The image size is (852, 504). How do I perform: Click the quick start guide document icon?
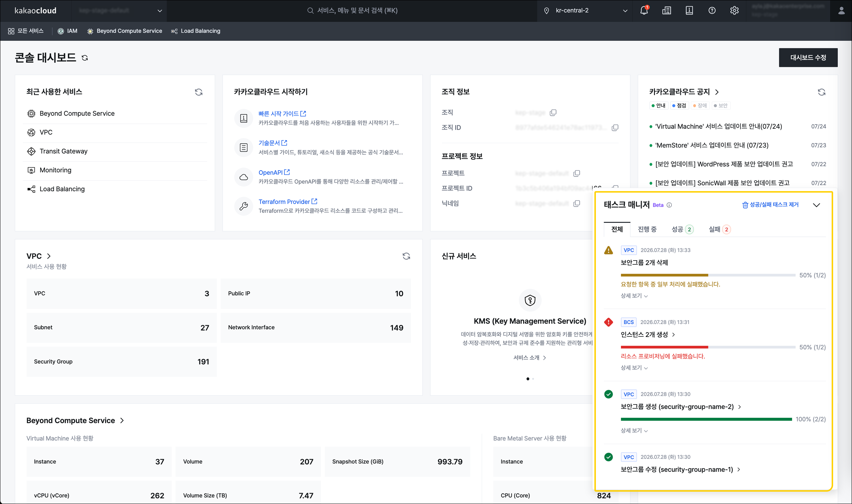click(x=243, y=118)
